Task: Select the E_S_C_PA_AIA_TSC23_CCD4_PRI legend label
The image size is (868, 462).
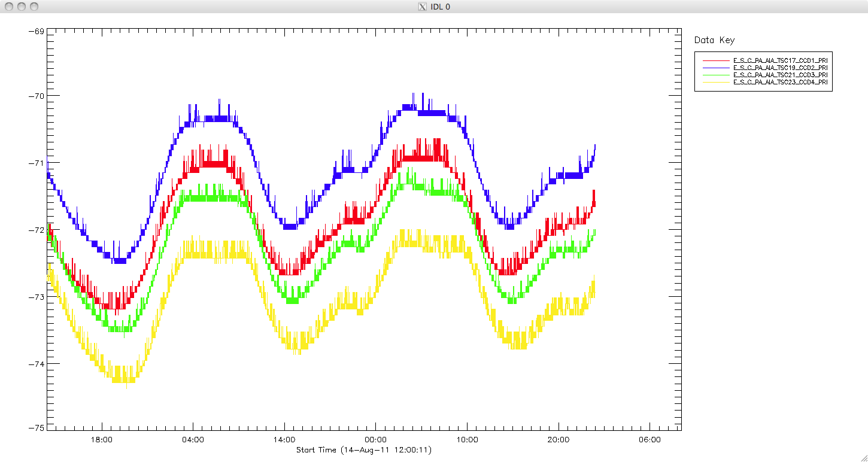Action: (x=780, y=83)
